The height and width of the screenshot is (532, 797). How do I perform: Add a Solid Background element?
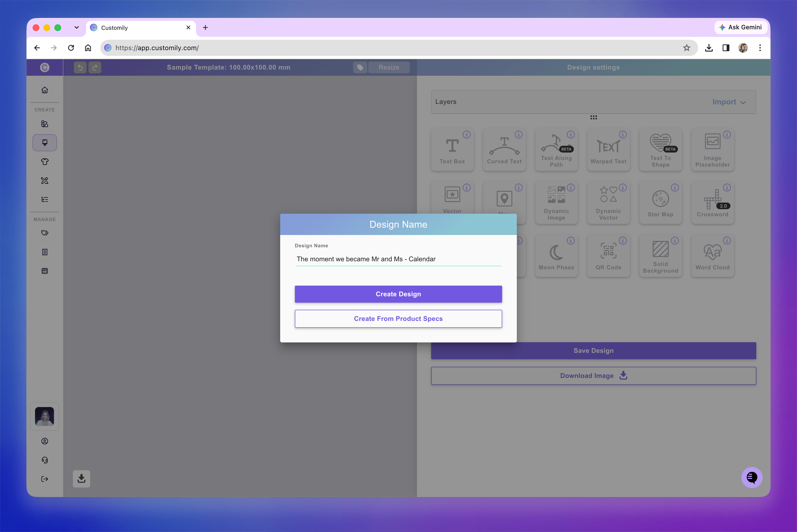coord(660,256)
